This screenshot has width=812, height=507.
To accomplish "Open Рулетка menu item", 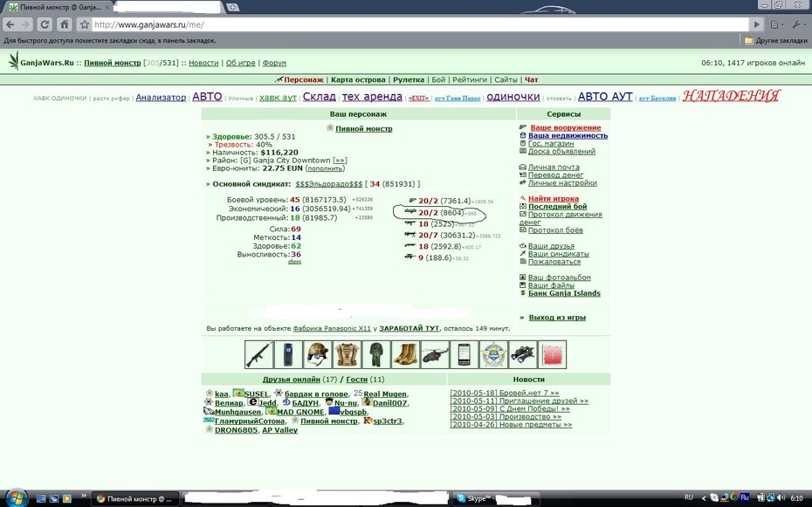I will click(x=408, y=79).
